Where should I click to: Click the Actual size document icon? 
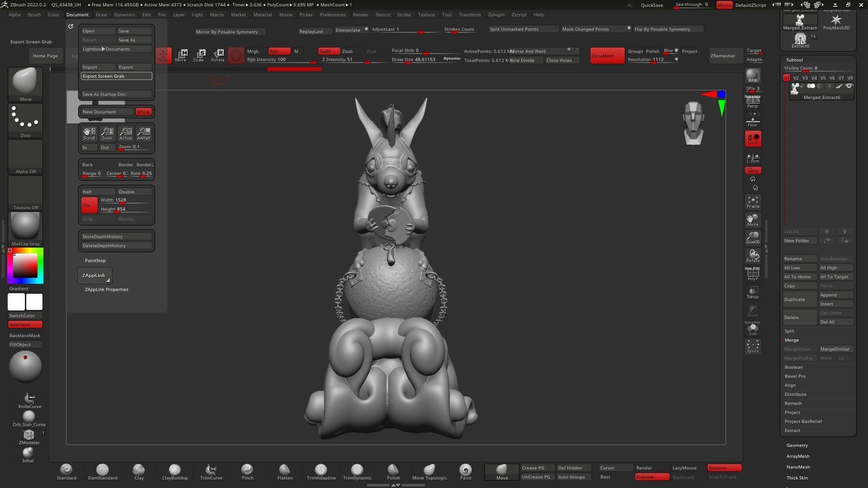(125, 133)
